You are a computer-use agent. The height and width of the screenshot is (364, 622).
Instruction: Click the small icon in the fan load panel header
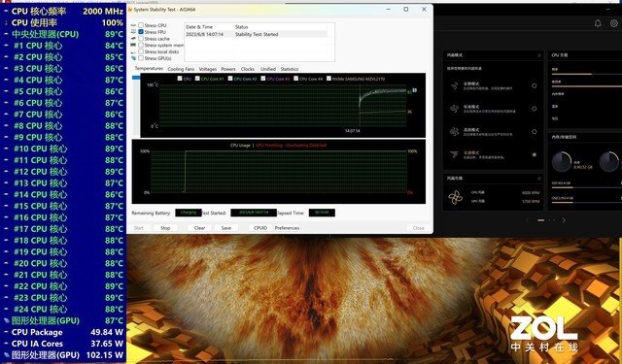[x=539, y=179]
